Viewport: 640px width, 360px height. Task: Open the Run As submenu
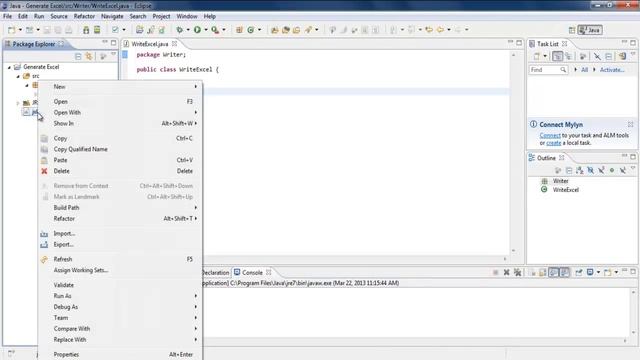[x=121, y=296]
